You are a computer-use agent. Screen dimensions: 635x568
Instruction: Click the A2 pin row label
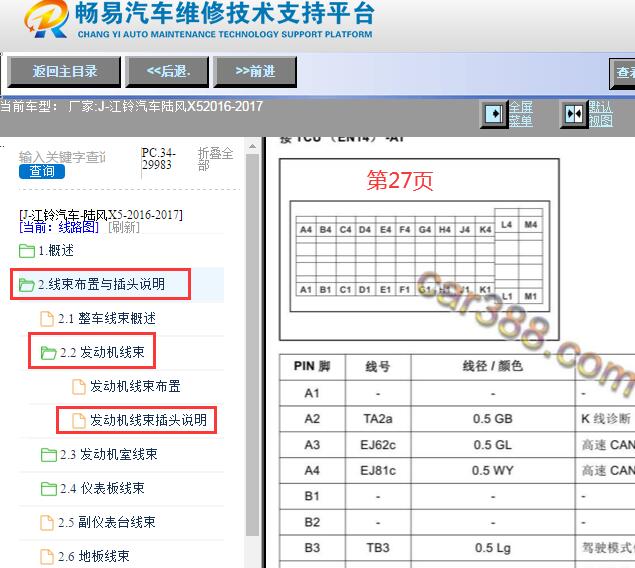coord(312,419)
